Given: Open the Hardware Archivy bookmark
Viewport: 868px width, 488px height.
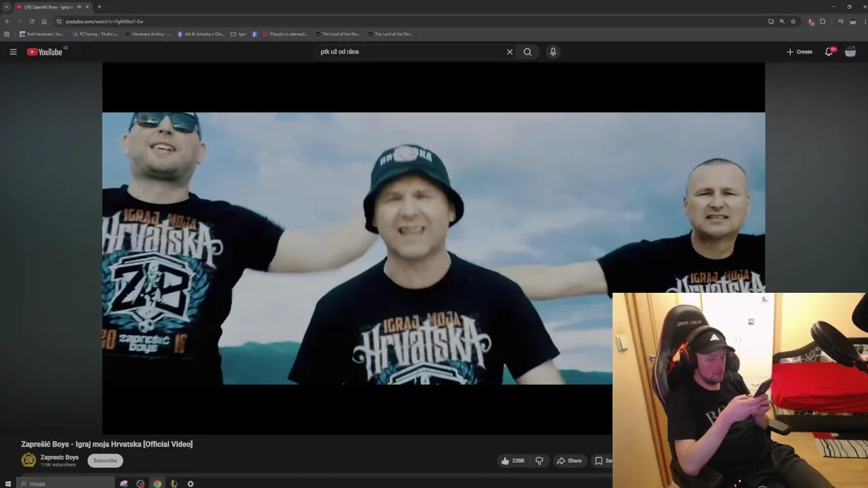Looking at the screenshot, I should (x=147, y=34).
